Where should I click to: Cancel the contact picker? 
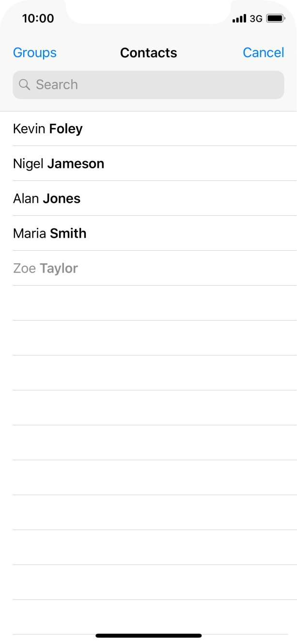click(x=263, y=53)
